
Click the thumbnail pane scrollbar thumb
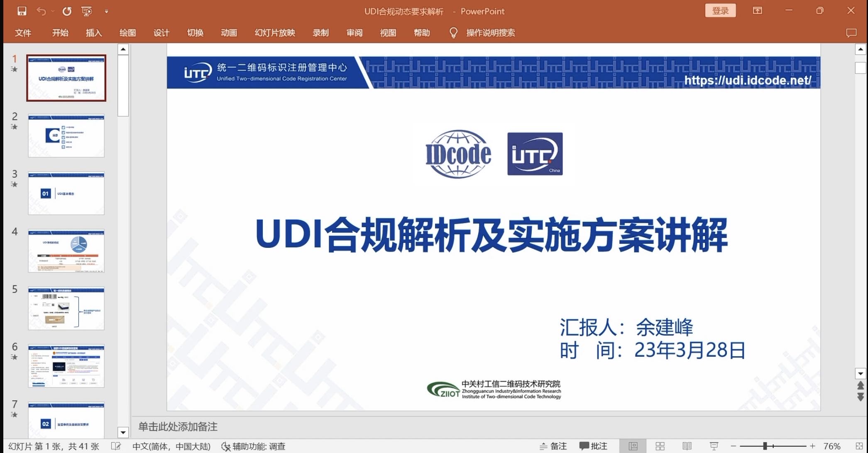(x=123, y=86)
